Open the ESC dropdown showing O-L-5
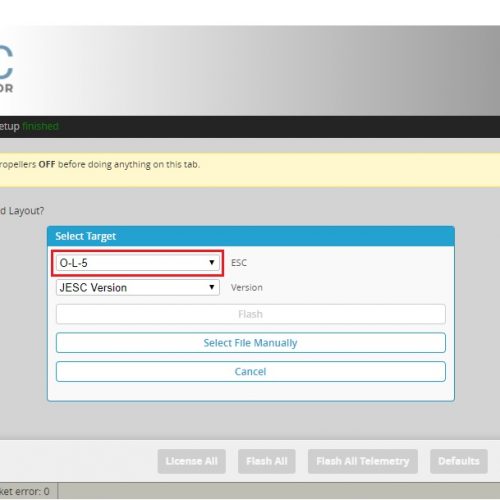 pos(138,263)
